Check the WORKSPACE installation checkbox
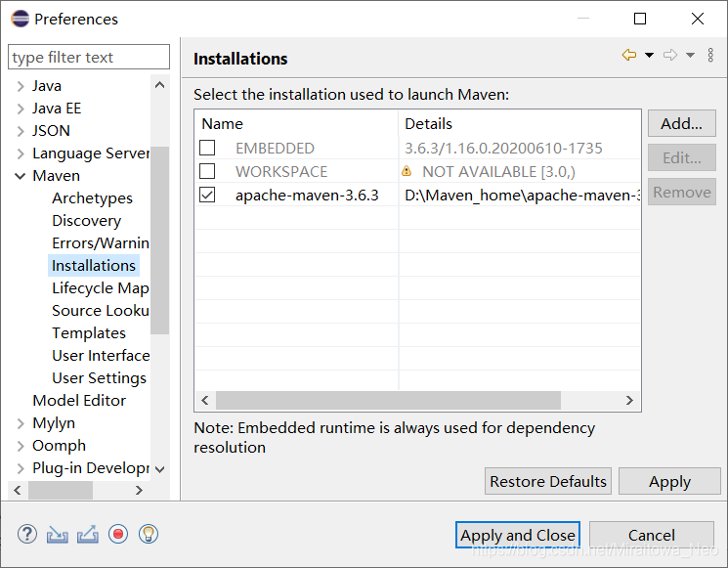Image resolution: width=728 pixels, height=568 pixels. (207, 171)
